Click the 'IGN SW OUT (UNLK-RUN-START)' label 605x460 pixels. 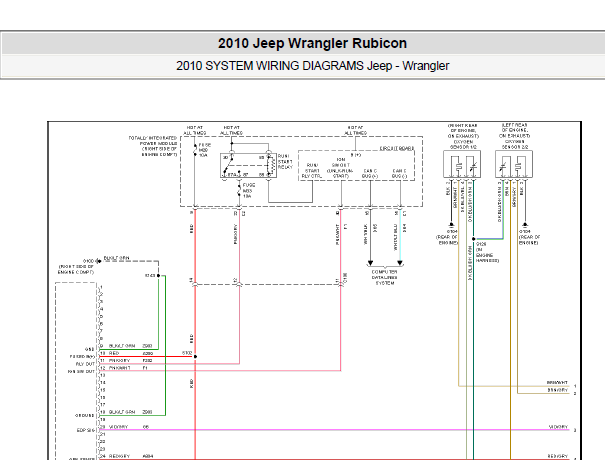click(x=341, y=168)
